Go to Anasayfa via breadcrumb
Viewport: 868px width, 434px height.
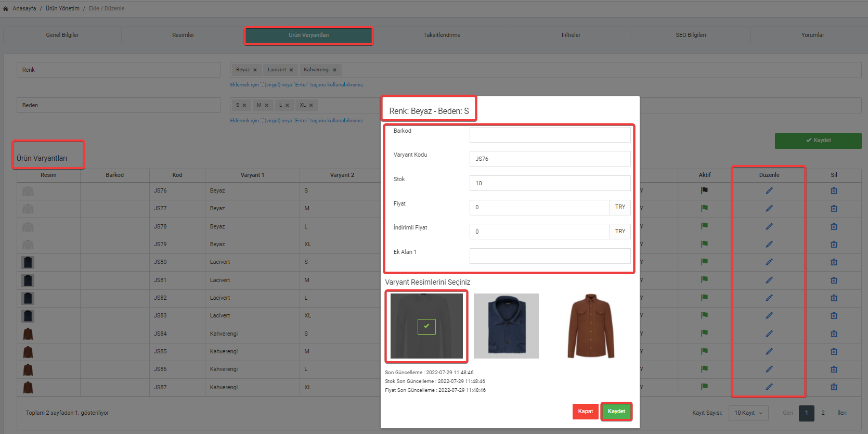pos(24,8)
